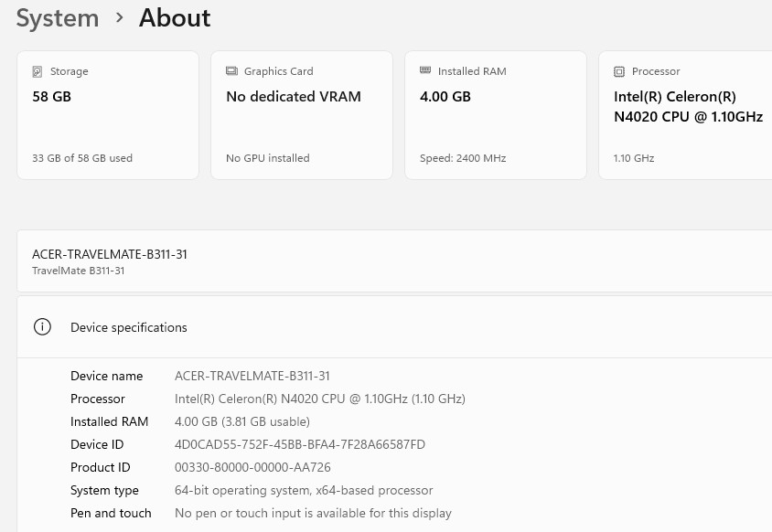This screenshot has width=772, height=532.
Task: Go back to System breadcrumb
Action: (x=58, y=18)
